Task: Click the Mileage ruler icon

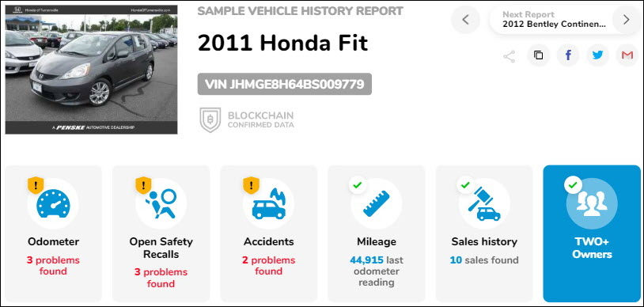Action: tap(377, 203)
